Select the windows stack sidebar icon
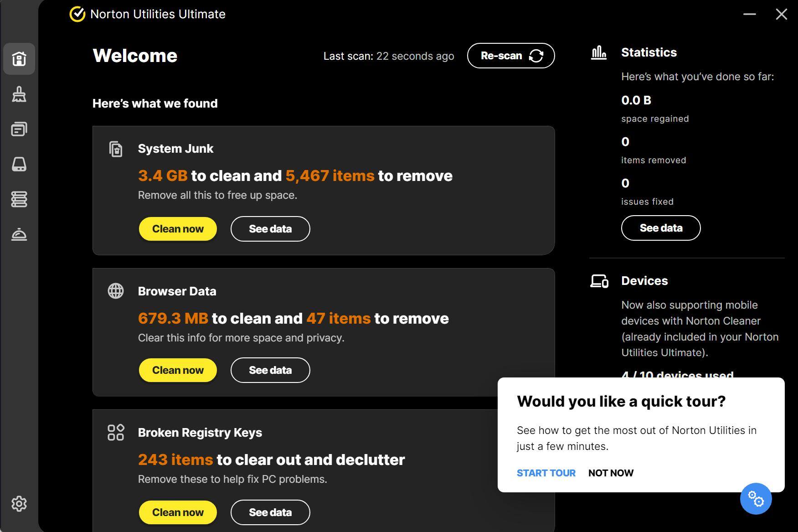Screen dimensions: 798x532 tap(19, 129)
